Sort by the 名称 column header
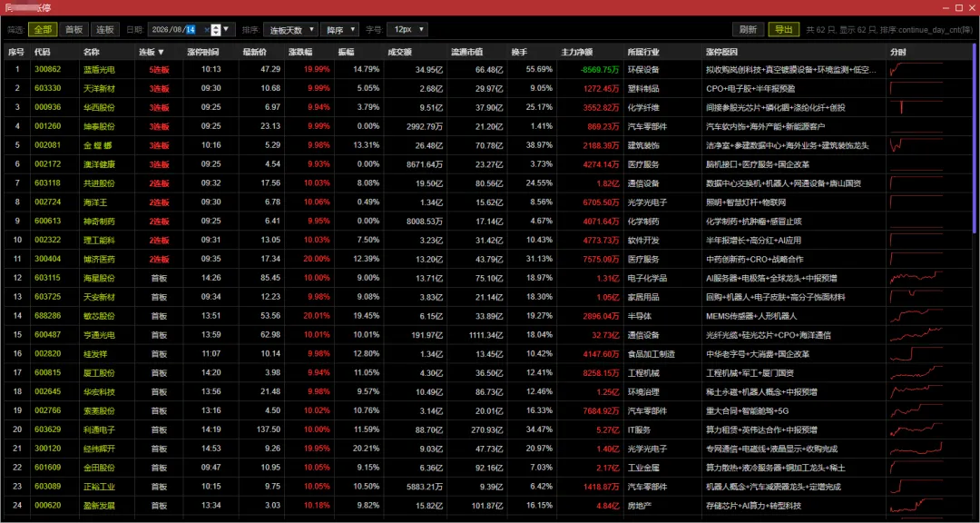Image resolution: width=980 pixels, height=523 pixels. click(92, 52)
